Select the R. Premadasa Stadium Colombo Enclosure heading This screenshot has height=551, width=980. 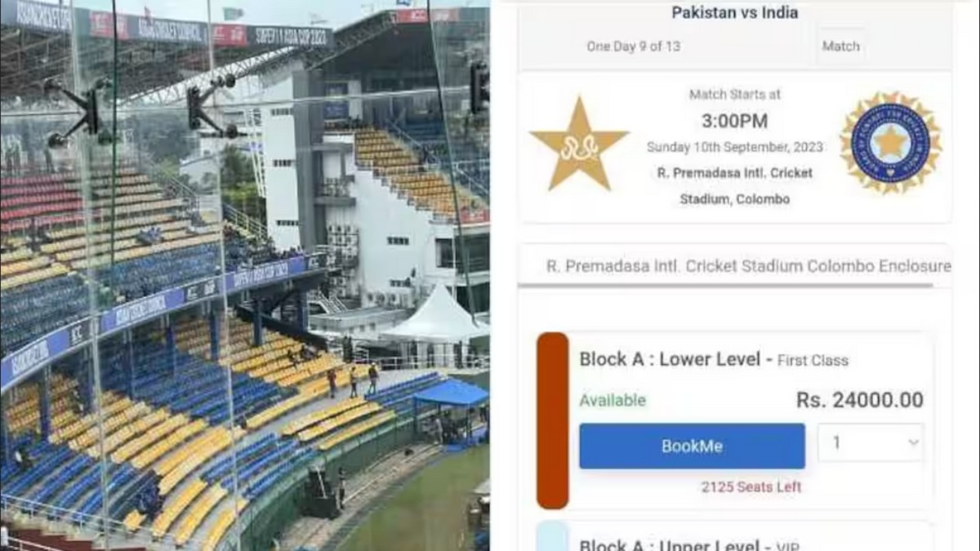[x=748, y=266]
